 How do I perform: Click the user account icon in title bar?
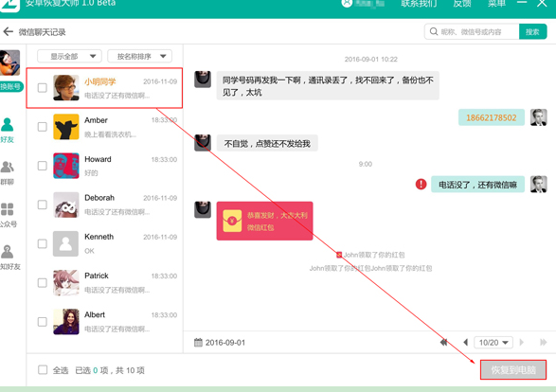pos(347,3)
